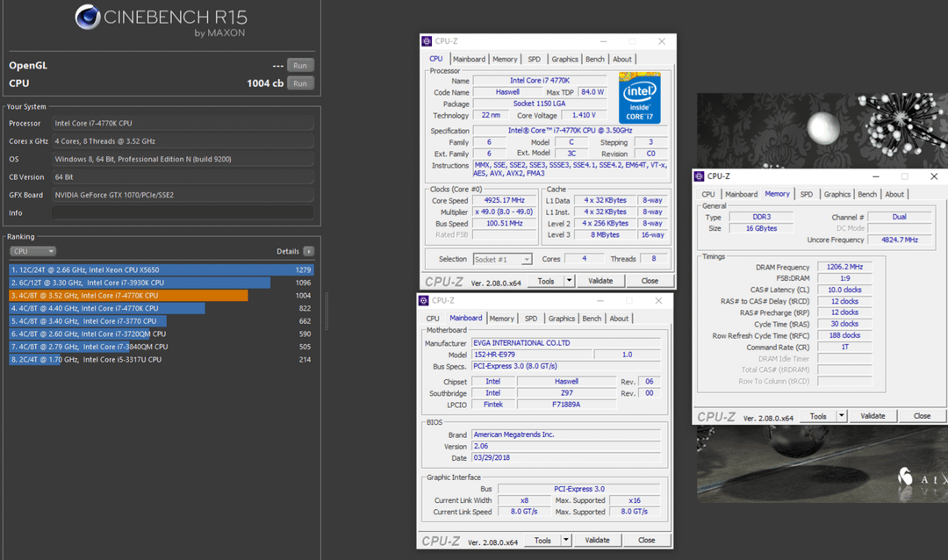The width and height of the screenshot is (948, 560).
Task: Open the Socket #1 selection dropdown
Action: (502, 259)
